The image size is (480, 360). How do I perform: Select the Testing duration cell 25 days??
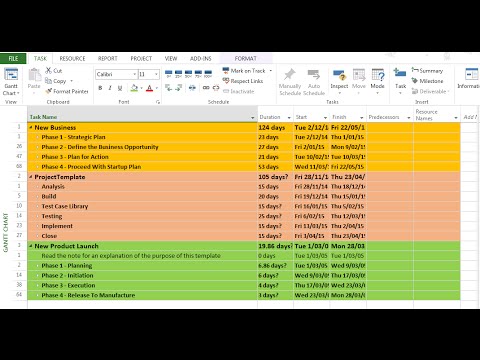(x=275, y=216)
